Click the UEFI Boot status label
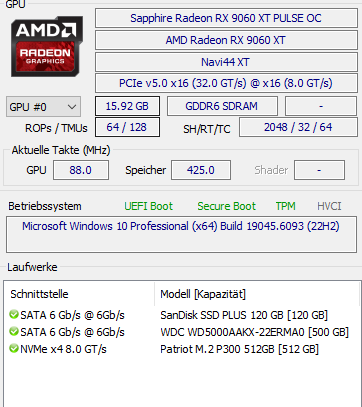 coord(149,206)
